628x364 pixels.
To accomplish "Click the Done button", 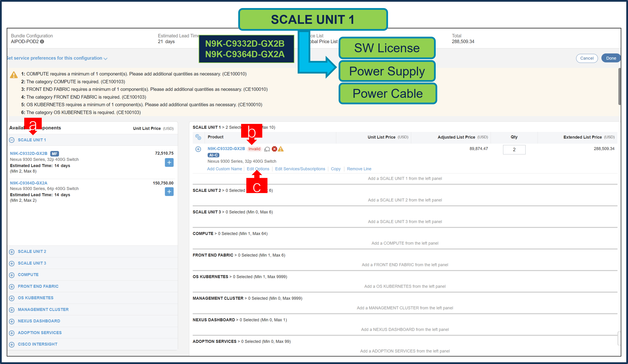I will click(x=611, y=58).
